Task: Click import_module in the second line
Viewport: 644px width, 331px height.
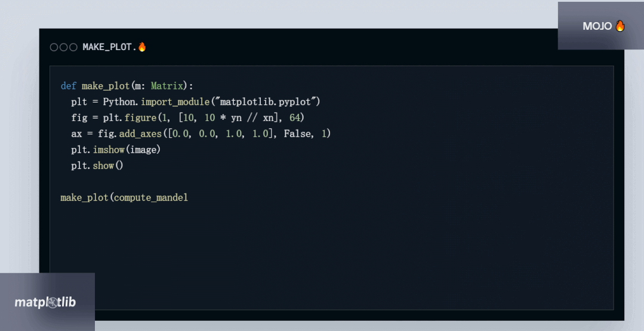Action: click(175, 102)
